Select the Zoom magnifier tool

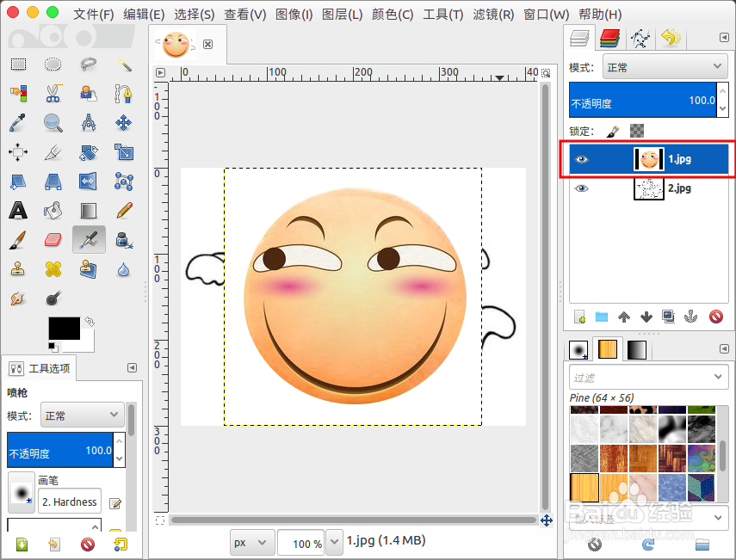[x=53, y=123]
